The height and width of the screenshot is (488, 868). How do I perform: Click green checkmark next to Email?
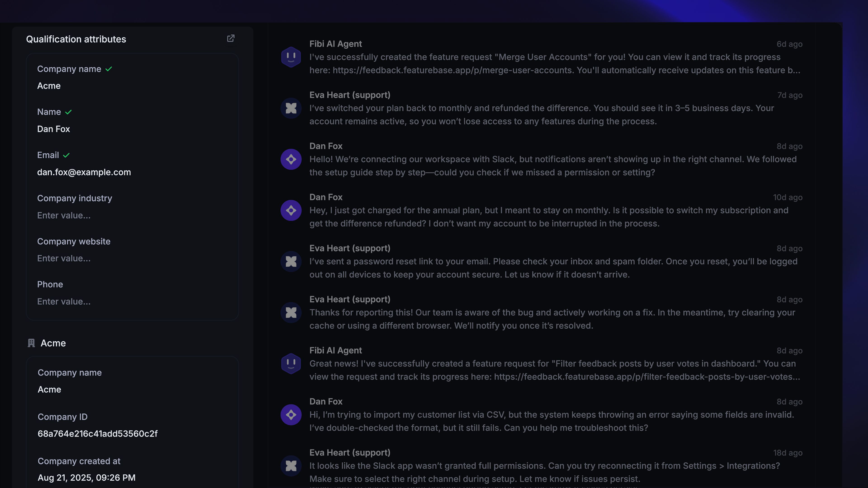tap(66, 155)
